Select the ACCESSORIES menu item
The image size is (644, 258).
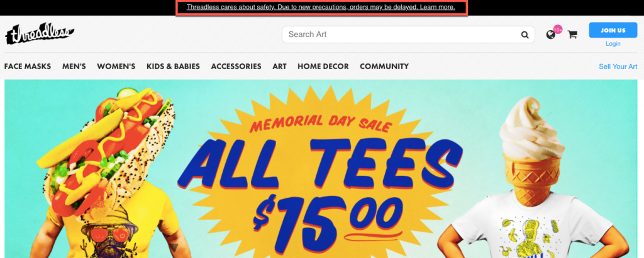[236, 67]
